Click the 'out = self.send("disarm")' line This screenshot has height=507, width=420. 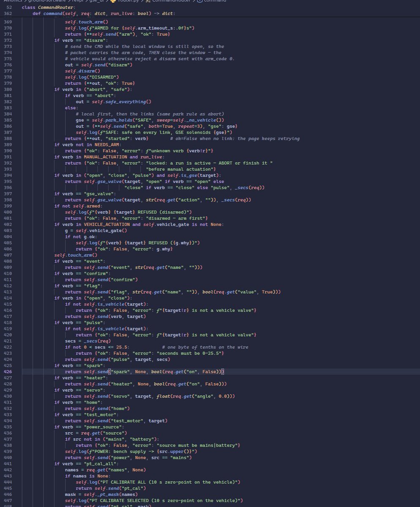99,65
